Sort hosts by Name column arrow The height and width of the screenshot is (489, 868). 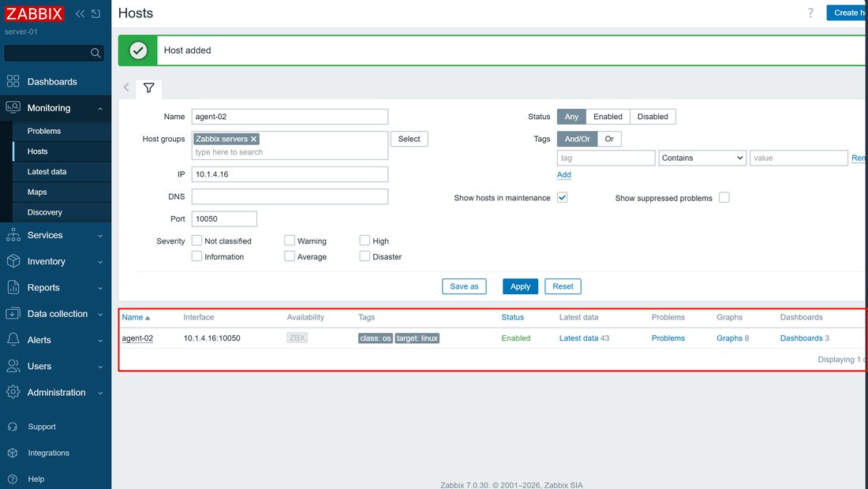[148, 318]
